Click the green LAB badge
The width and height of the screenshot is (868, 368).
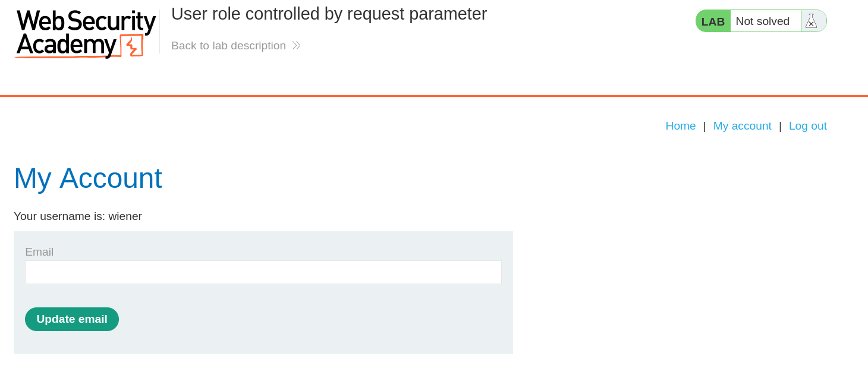(712, 20)
